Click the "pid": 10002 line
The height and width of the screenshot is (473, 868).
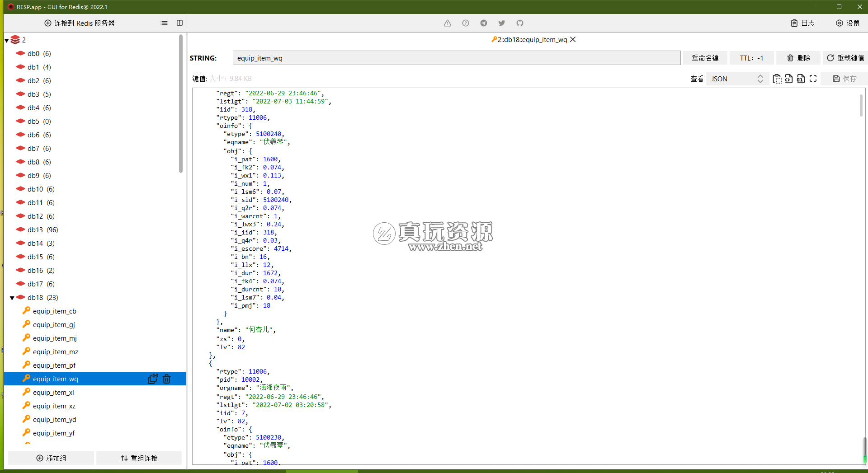[239, 379]
